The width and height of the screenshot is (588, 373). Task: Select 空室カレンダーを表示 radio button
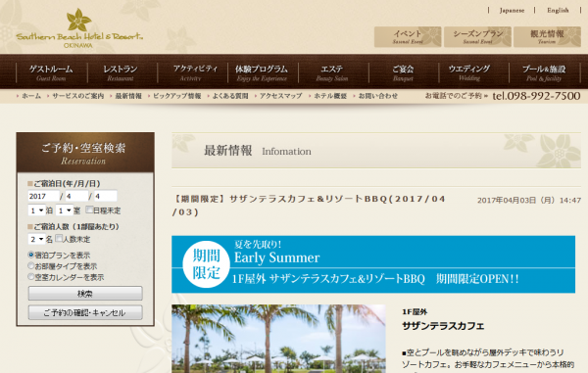31,277
